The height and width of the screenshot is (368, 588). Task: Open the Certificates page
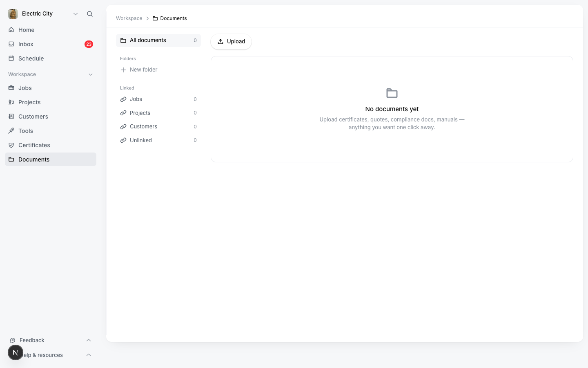tap(51, 145)
